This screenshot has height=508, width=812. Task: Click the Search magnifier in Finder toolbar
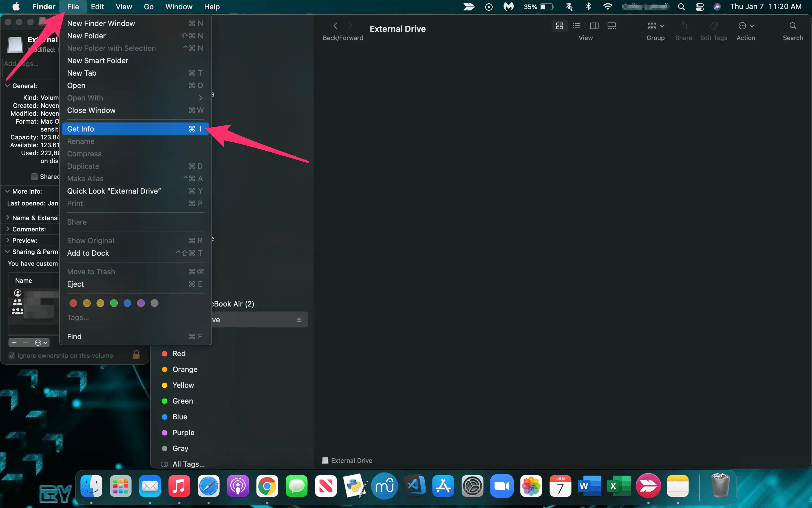click(x=793, y=26)
